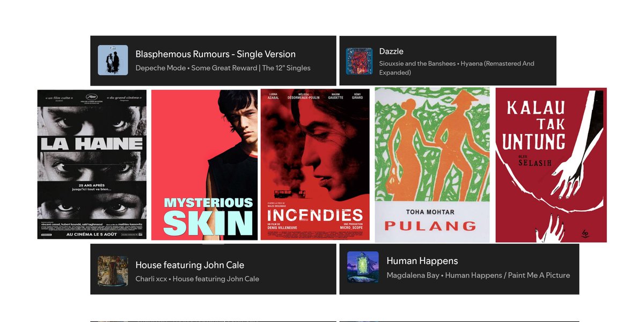
Task: Open the Blasphemous Rumours album cover thumbnail
Action: pos(113,60)
